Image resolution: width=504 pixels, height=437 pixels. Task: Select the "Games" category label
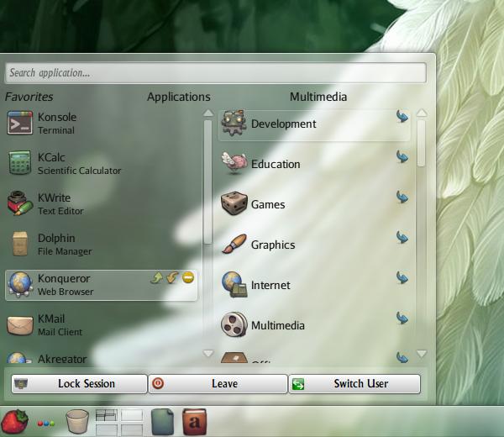268,204
